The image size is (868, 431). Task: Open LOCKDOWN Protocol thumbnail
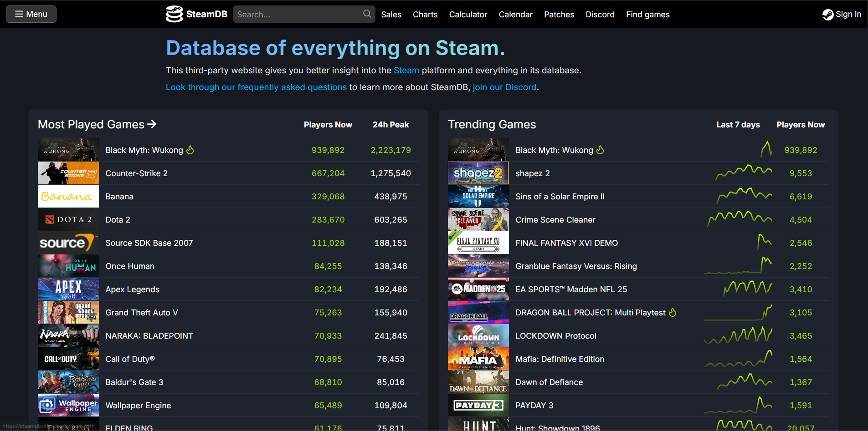coord(478,335)
